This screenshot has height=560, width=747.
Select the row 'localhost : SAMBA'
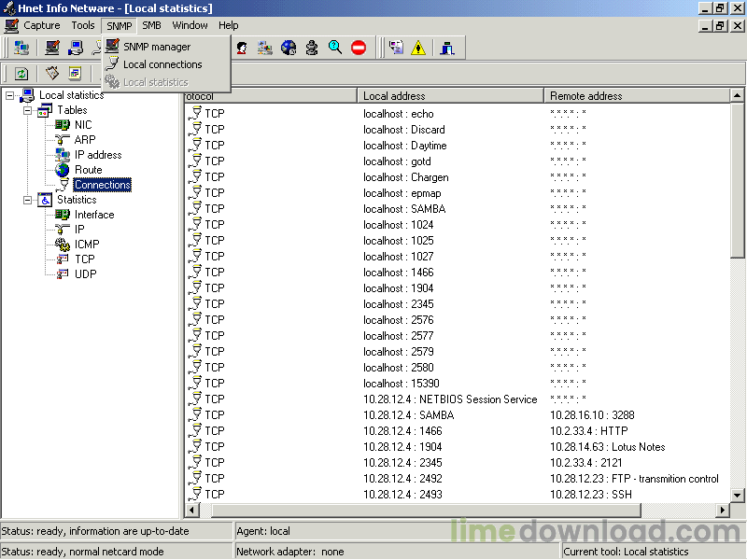point(458,208)
